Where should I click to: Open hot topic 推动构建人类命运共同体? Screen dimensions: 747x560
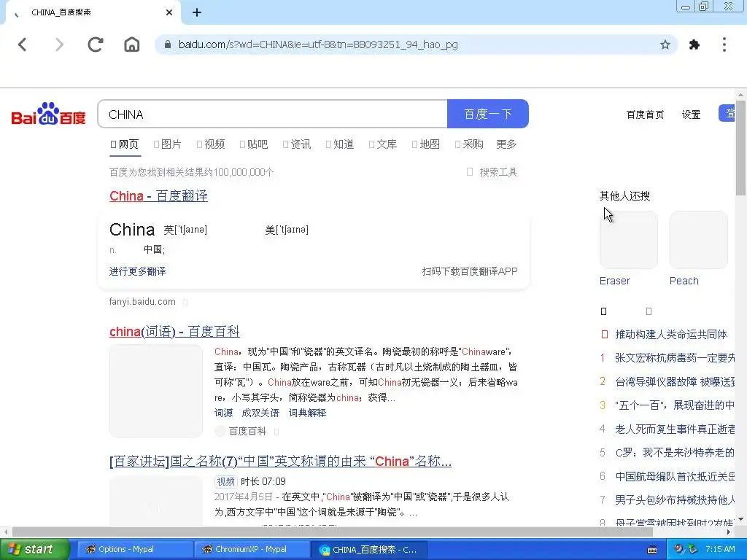(671, 334)
